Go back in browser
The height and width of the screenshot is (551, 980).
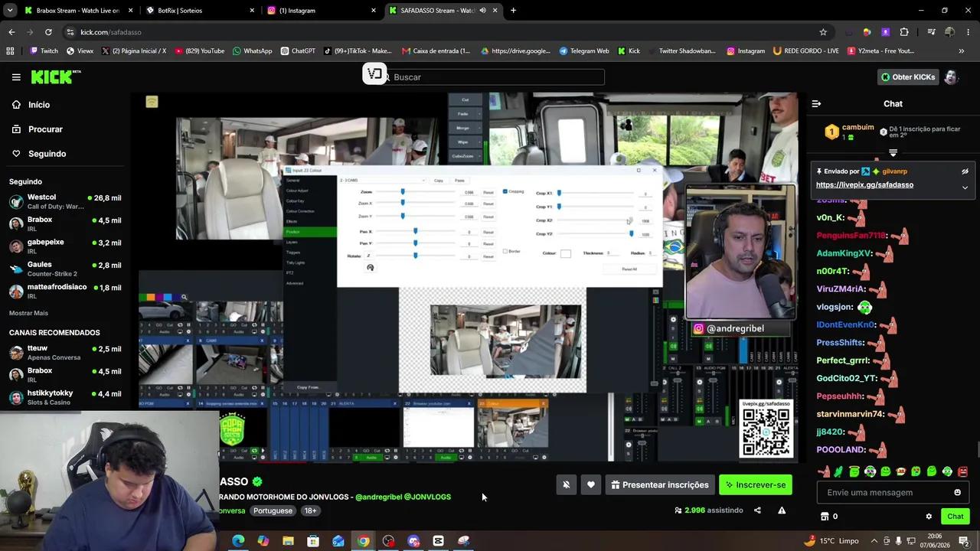11,32
